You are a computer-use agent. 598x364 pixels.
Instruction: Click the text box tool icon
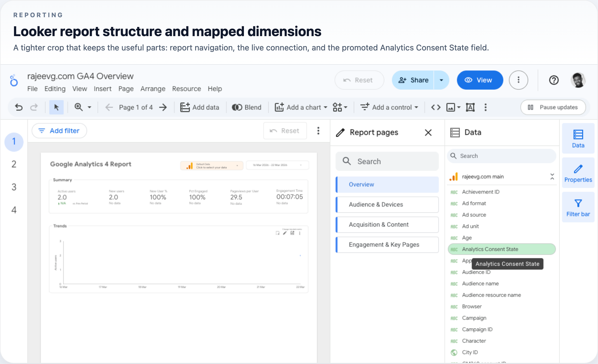pyautogui.click(x=470, y=107)
